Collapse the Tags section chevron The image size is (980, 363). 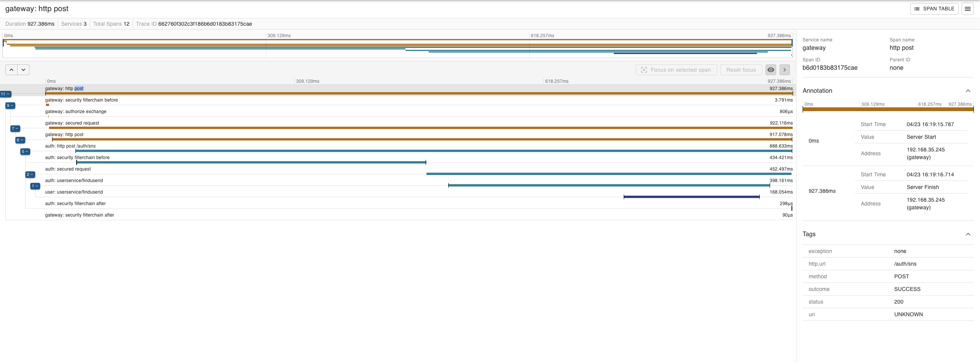coord(968,234)
